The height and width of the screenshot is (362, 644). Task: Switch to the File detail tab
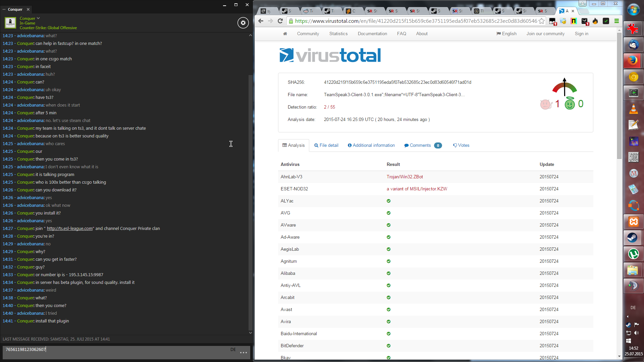click(x=326, y=145)
